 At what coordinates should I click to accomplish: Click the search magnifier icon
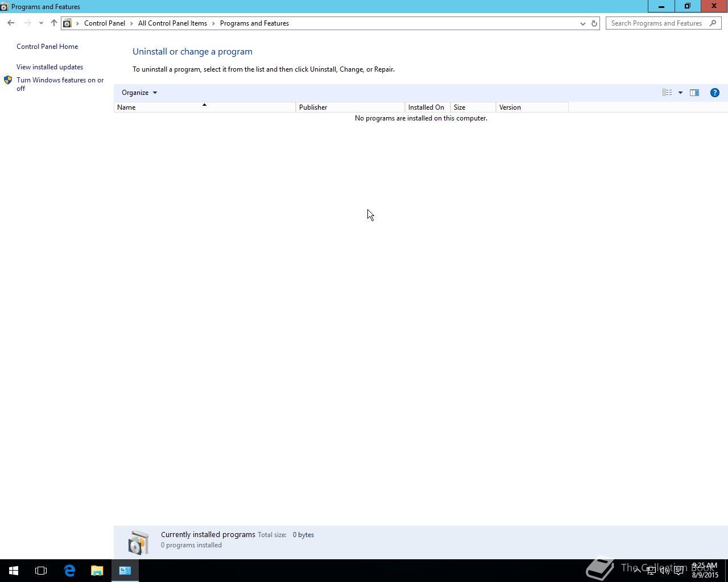pyautogui.click(x=713, y=23)
